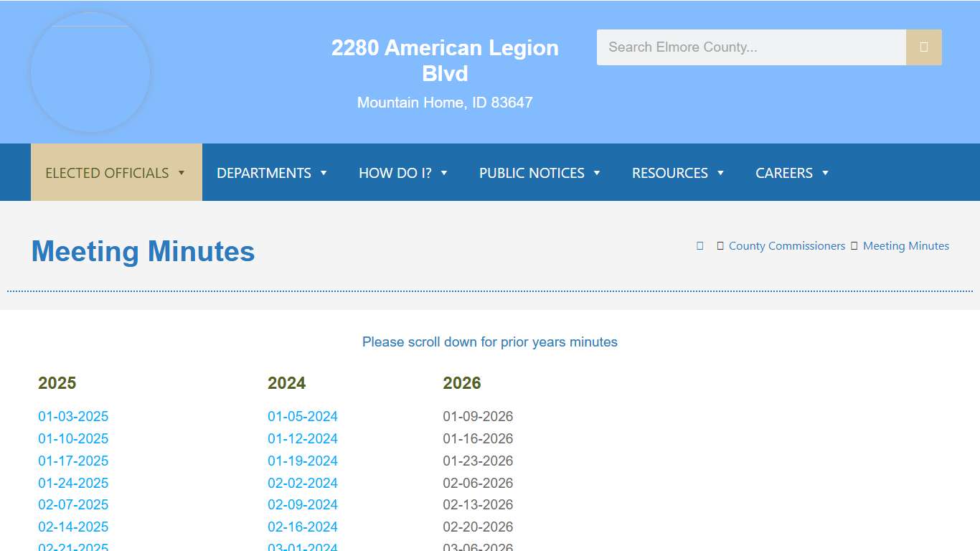This screenshot has width=980, height=551.
Task: Click inside the Search Elmore County field
Action: (751, 47)
